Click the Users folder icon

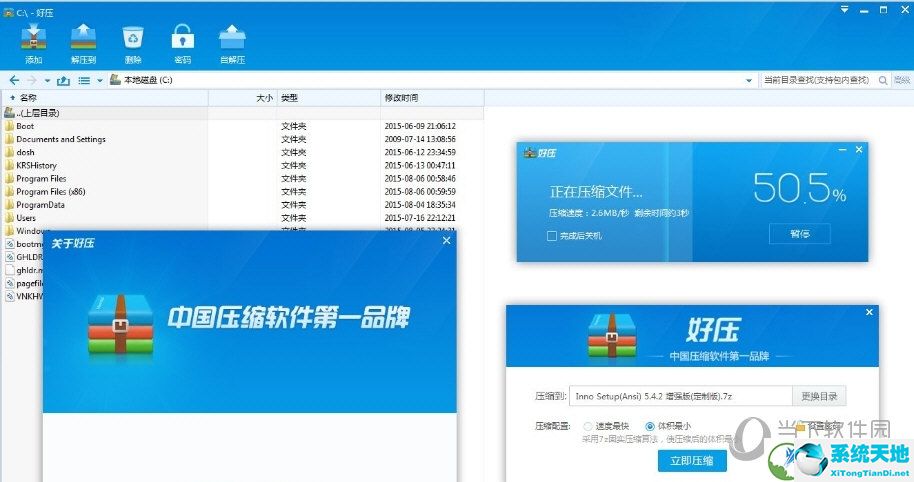click(x=9, y=217)
